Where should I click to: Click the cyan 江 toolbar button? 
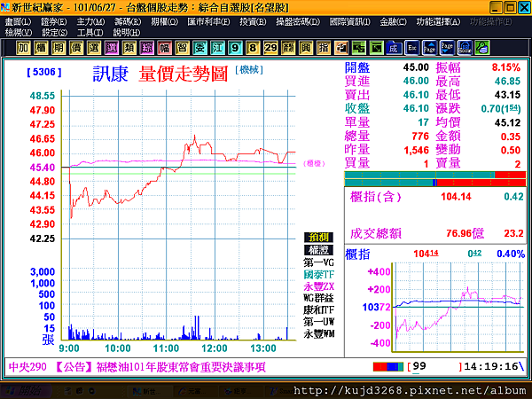[217, 48]
